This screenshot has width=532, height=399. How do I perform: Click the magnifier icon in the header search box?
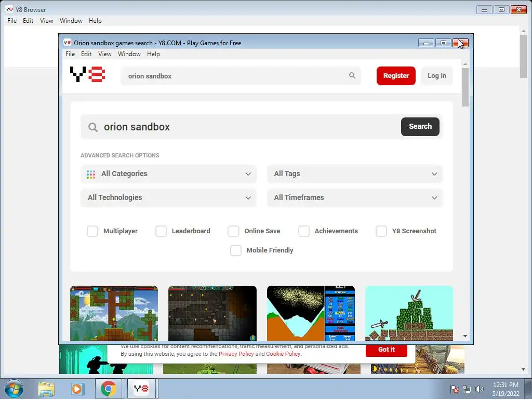[x=352, y=75]
